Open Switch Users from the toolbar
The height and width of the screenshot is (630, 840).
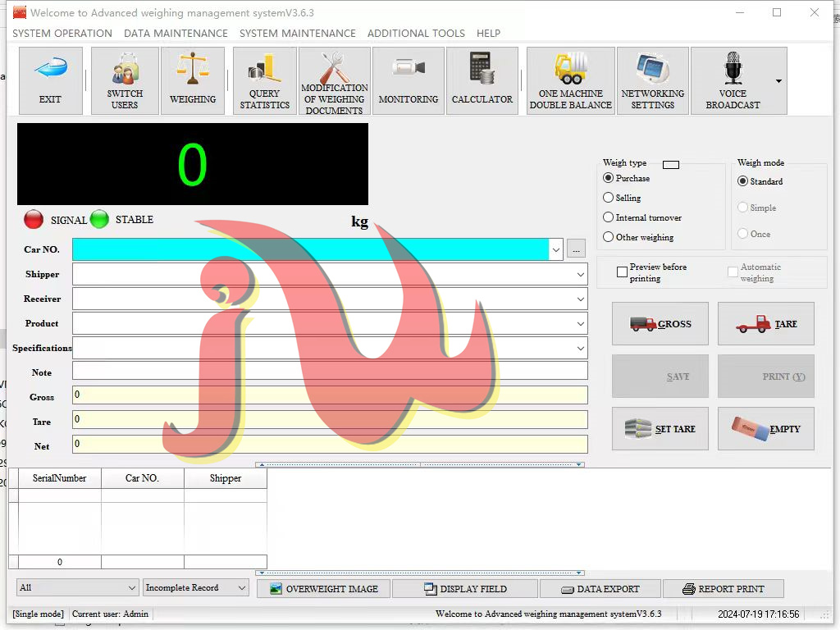click(125, 81)
